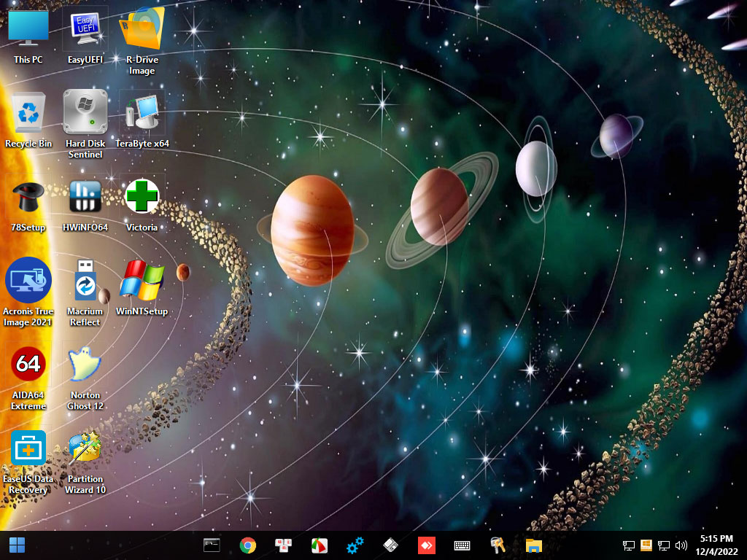The image size is (747, 560).
Task: Click orange Windows logo tray icon
Action: [x=646, y=545]
